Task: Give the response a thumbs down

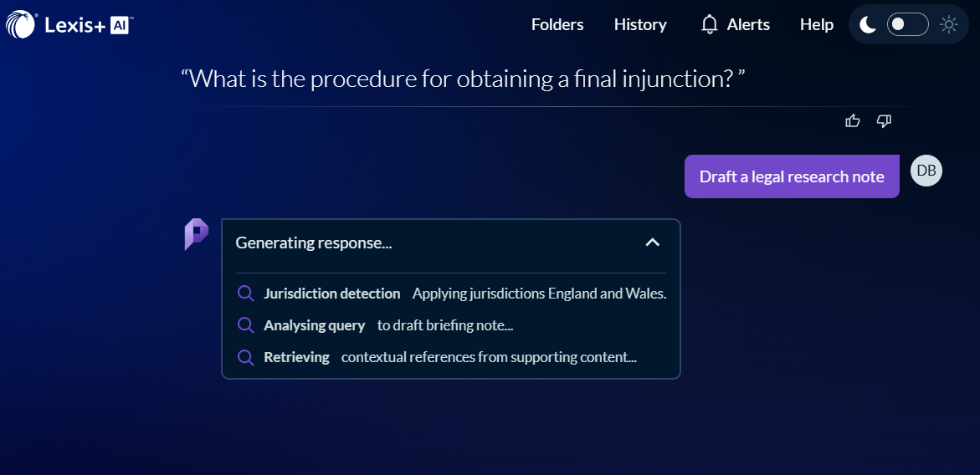Action: point(884,121)
